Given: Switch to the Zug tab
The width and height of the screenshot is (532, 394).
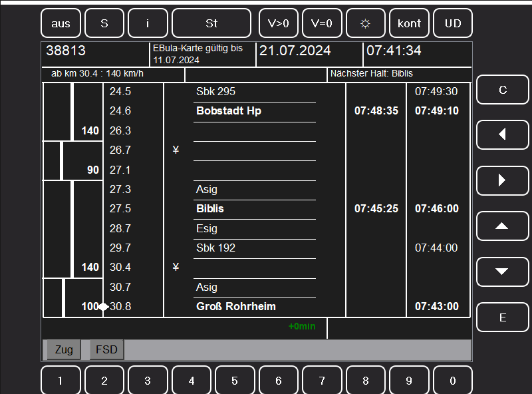Looking at the screenshot, I should pyautogui.click(x=64, y=349).
